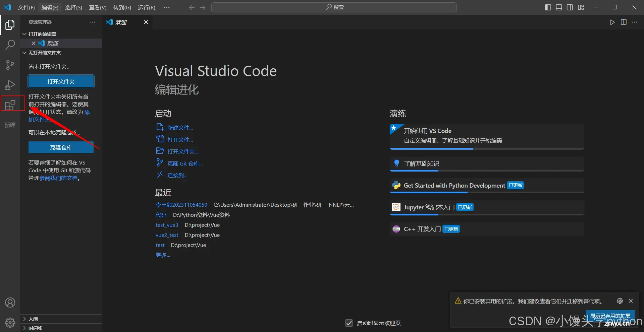Open the CodeGPT panel icon
Image resolution: width=644 pixels, height=332 pixels.
point(10,125)
